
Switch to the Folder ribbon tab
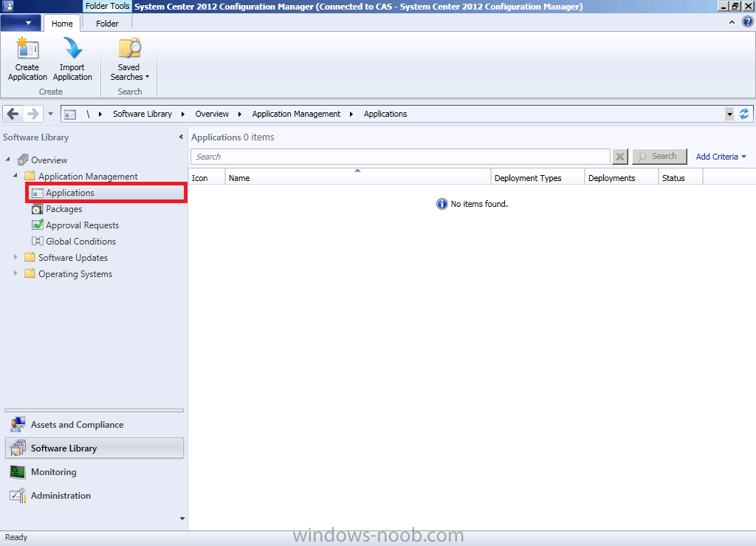tap(107, 24)
